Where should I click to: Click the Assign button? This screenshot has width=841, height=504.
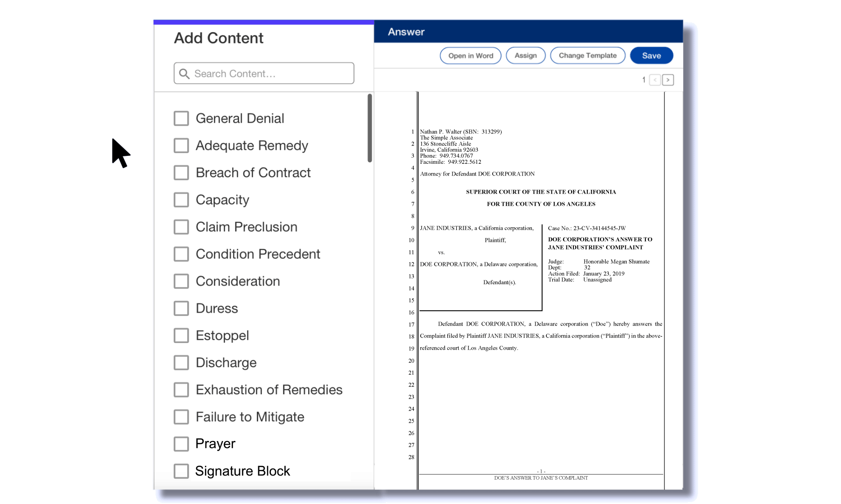pyautogui.click(x=526, y=56)
